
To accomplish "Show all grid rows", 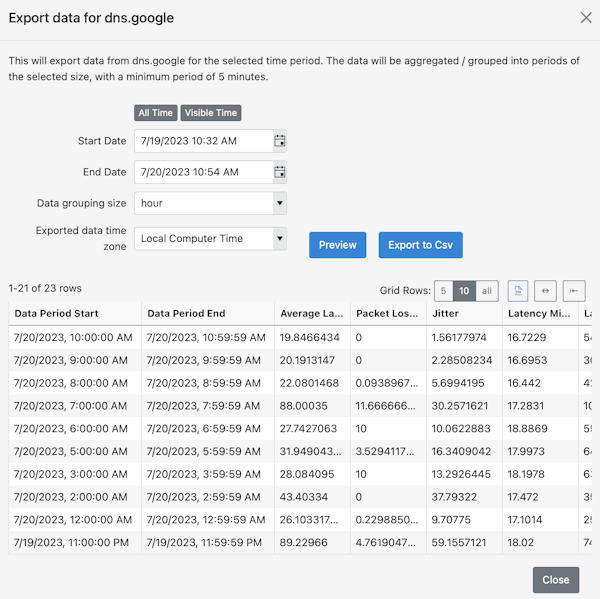I will [x=487, y=291].
